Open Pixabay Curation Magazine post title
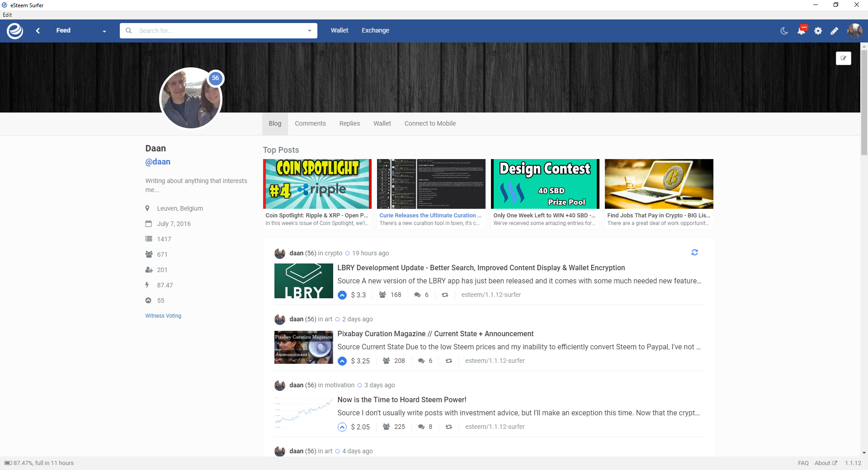 (x=435, y=334)
